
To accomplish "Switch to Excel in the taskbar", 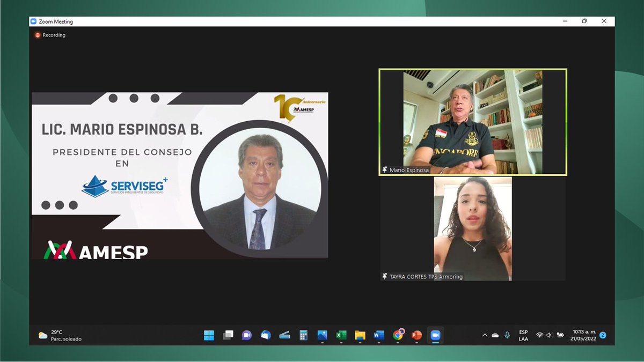I will pos(341,335).
